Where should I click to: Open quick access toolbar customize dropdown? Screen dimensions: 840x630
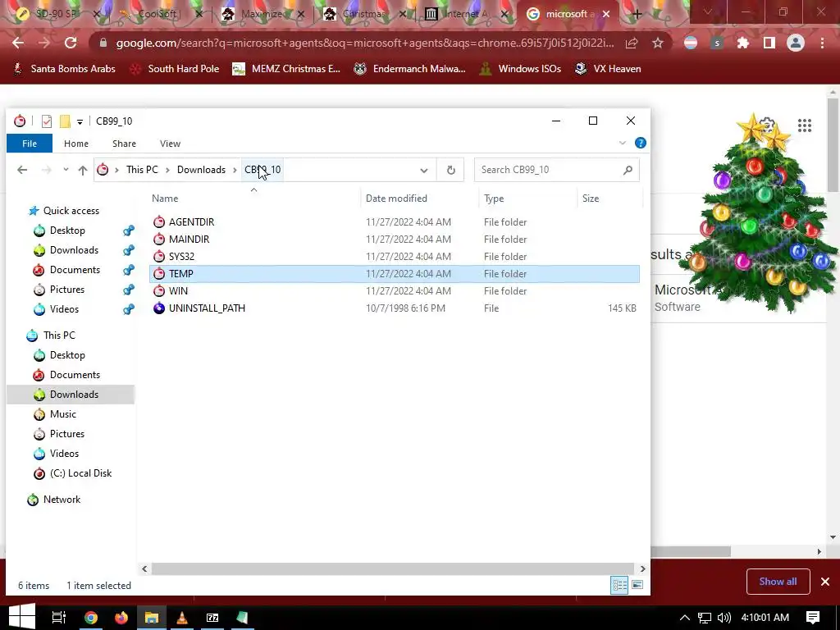click(80, 121)
